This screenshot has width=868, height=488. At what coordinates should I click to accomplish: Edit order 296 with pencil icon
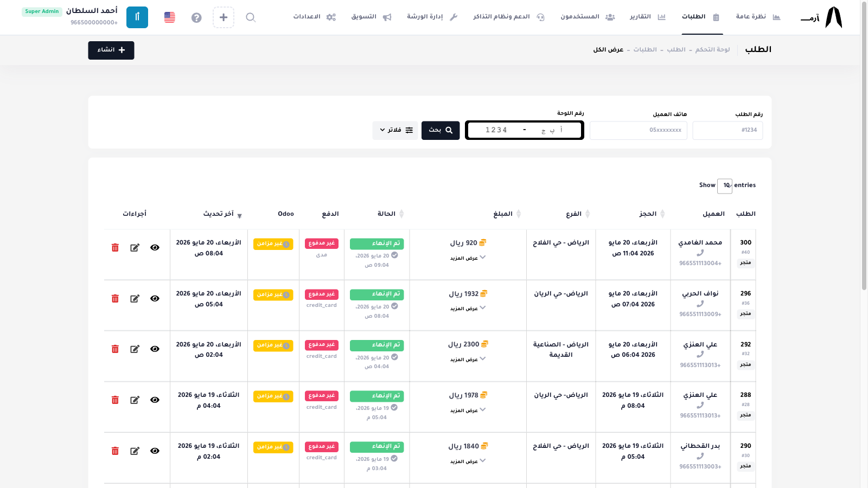point(135,299)
